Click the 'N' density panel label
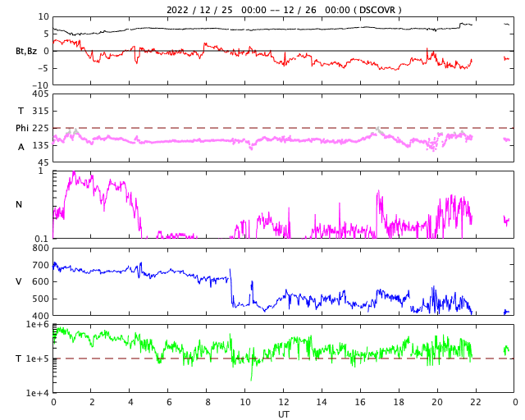Viewport: 525px width, 420px height. pyautogui.click(x=19, y=204)
